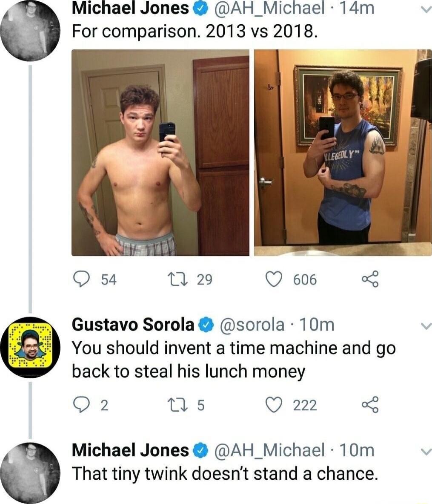
Task: Share the 2013 vs 2018 comparison tweet
Action: (370, 279)
